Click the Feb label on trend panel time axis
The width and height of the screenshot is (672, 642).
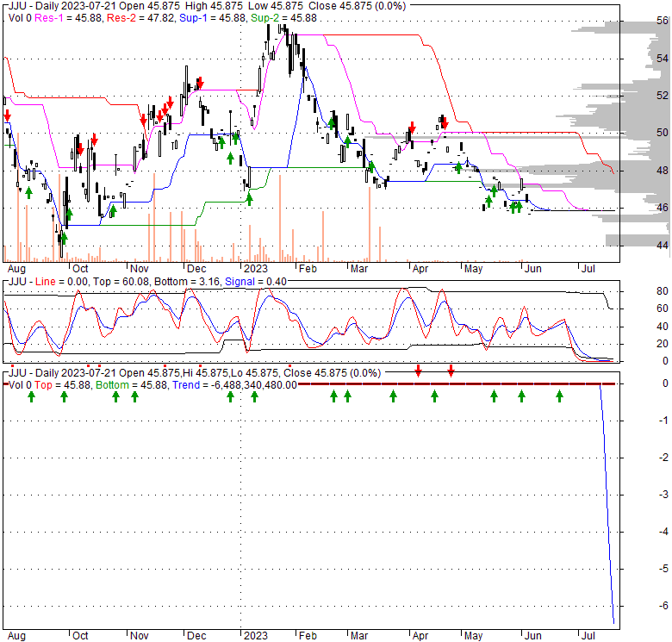click(308, 636)
